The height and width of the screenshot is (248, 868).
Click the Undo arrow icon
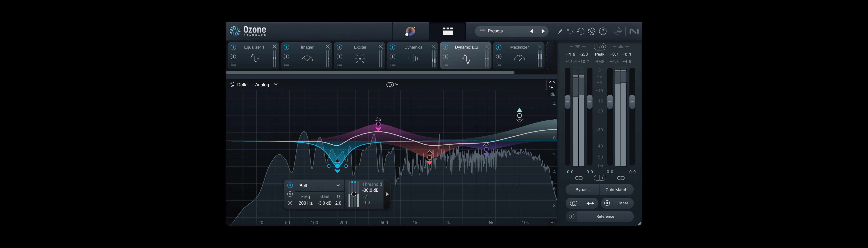click(569, 31)
